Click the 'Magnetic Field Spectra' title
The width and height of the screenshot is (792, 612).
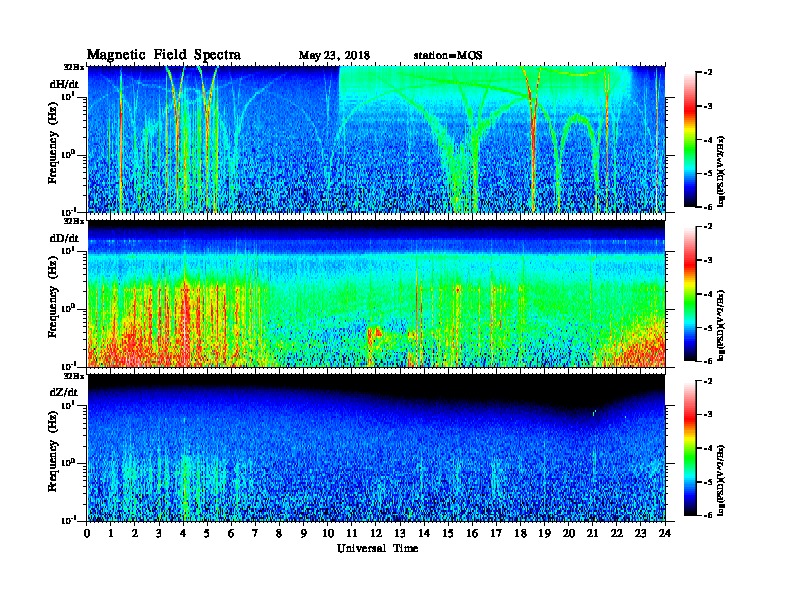point(164,55)
